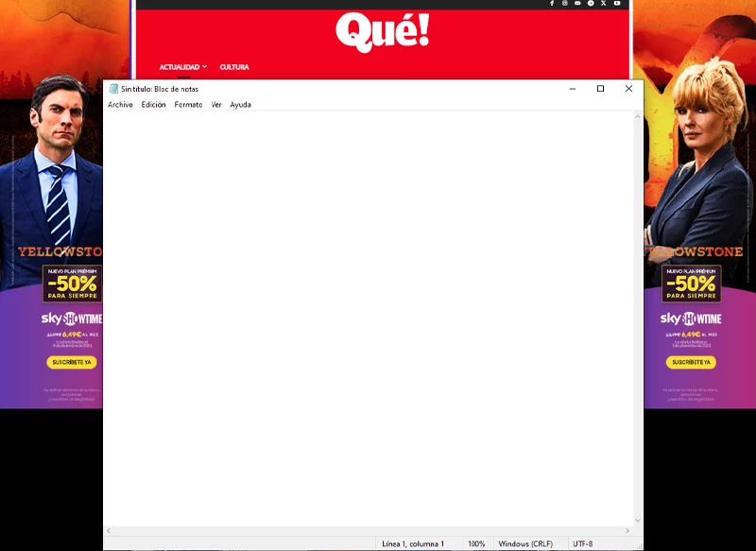Open the Instagram icon in the site header

pos(565,4)
